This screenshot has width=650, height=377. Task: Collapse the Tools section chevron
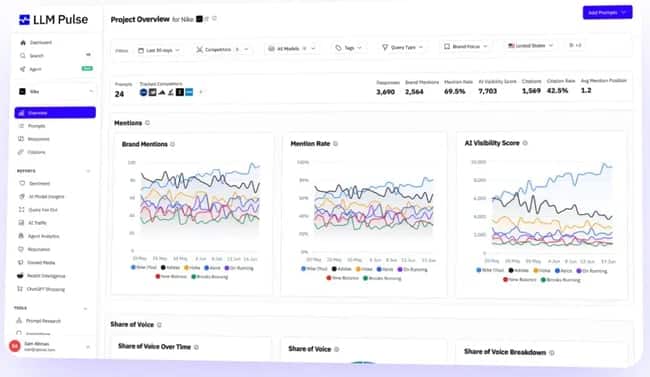[85, 309]
